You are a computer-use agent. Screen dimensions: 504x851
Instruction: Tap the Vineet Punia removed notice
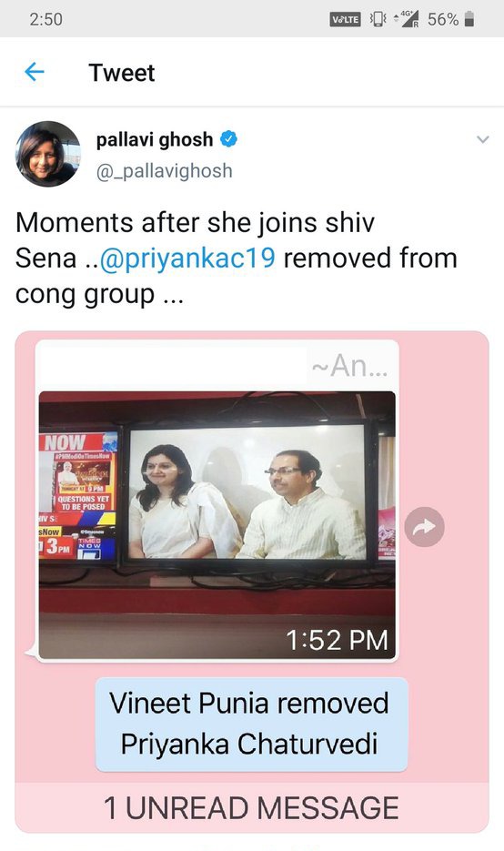click(x=251, y=724)
